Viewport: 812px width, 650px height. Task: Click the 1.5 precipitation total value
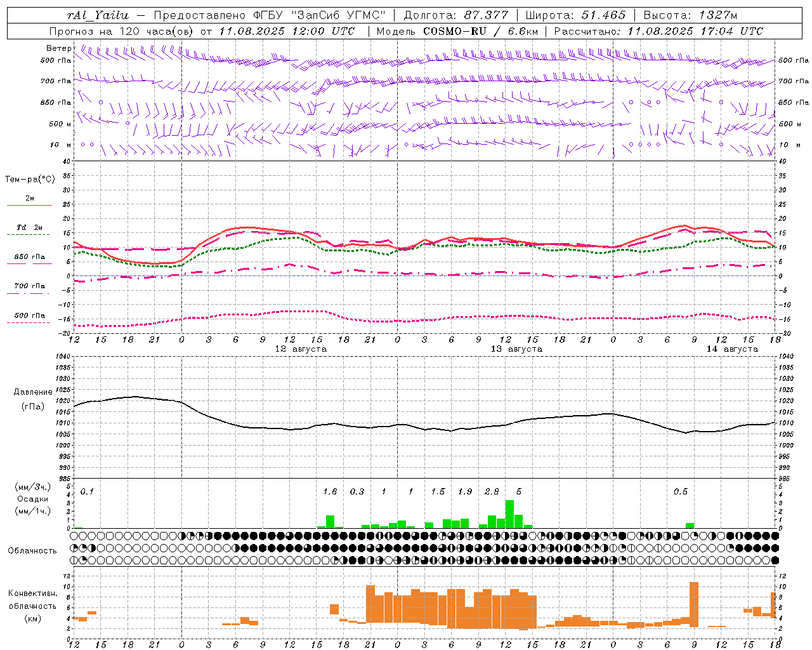pyautogui.click(x=438, y=491)
